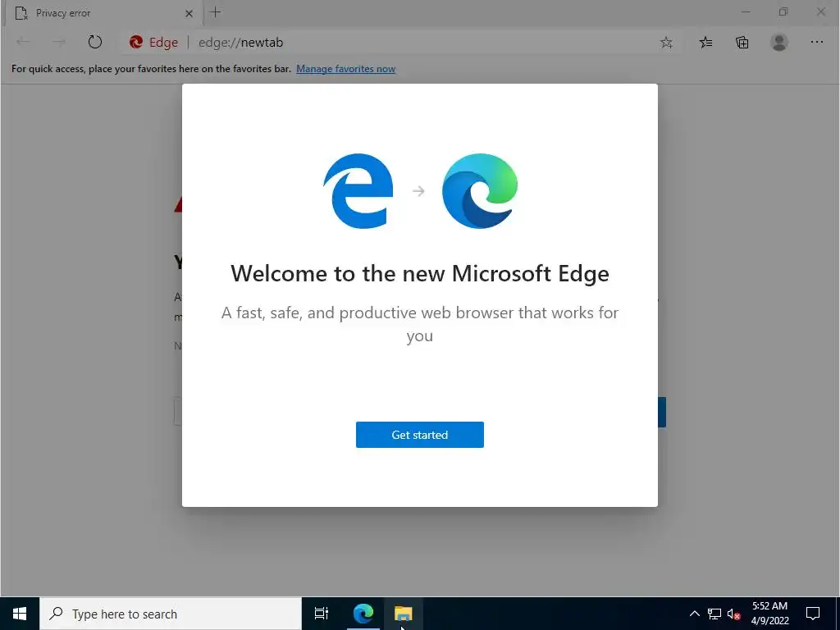Click the Type here to search box
Viewport: 840px width, 630px height.
[171, 614]
